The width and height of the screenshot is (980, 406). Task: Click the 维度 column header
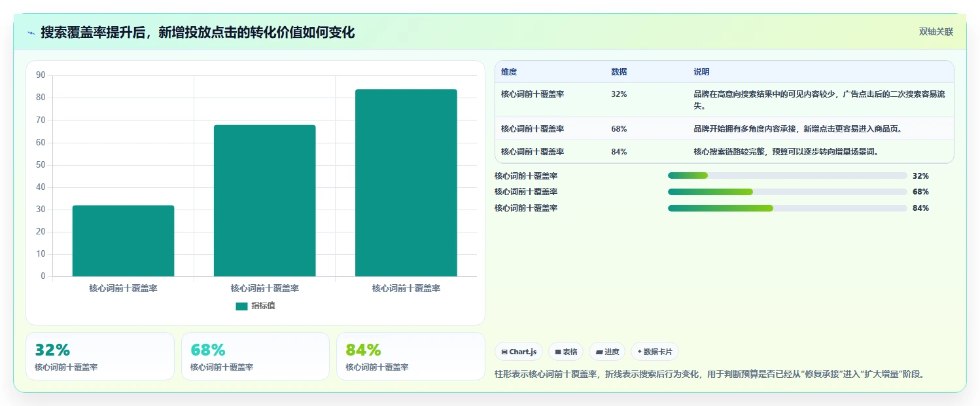509,72
